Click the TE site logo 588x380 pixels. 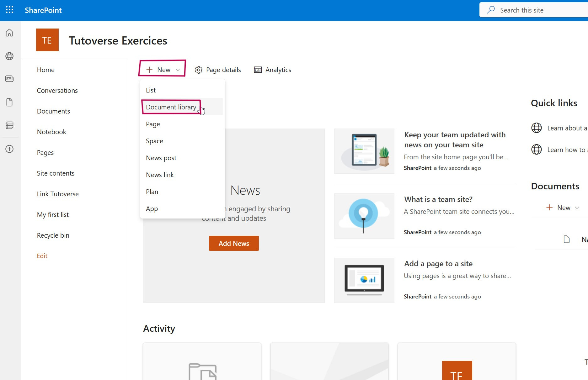[47, 40]
